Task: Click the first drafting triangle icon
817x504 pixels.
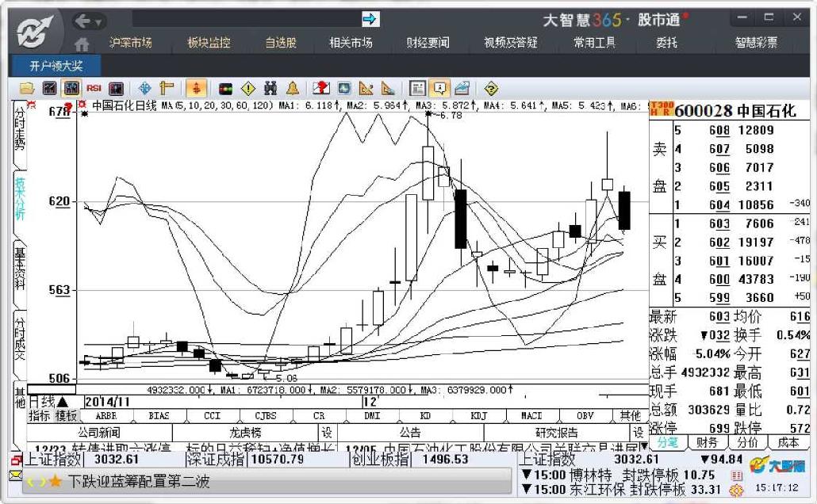Action: [366, 89]
